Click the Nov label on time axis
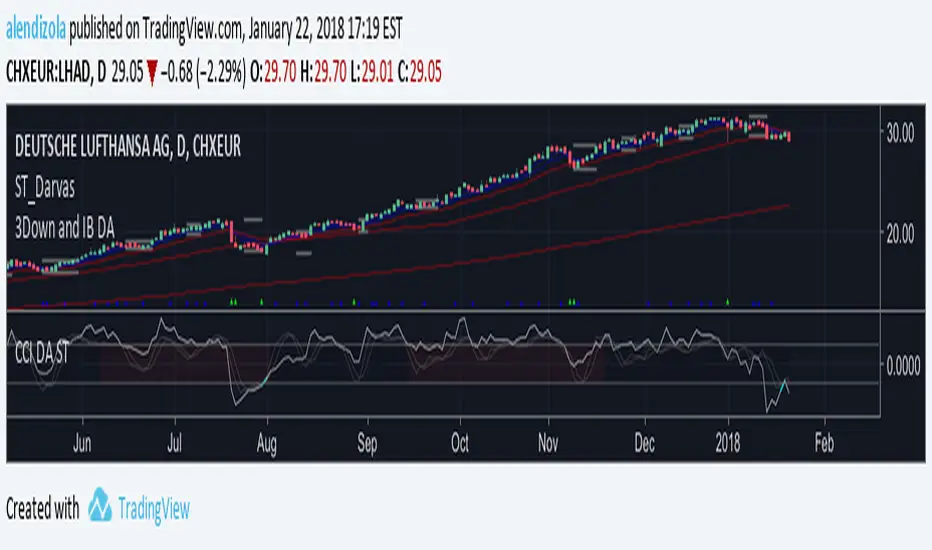 (x=547, y=443)
